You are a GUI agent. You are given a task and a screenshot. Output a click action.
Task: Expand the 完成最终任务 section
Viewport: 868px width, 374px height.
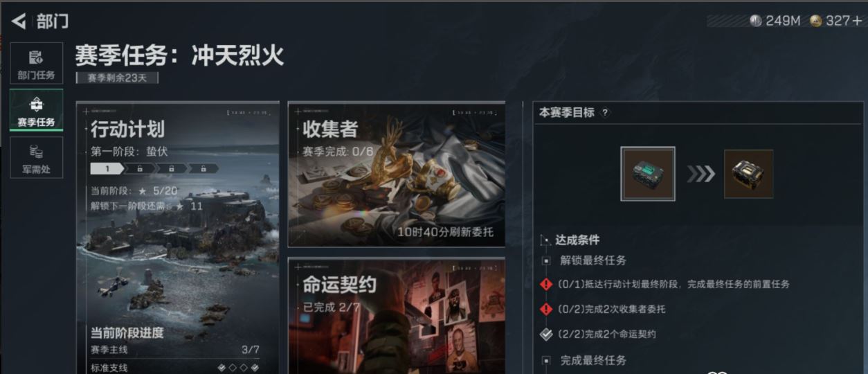coord(546,361)
